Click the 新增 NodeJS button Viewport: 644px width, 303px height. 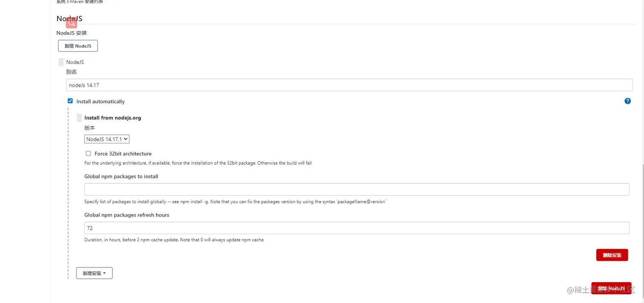(x=78, y=46)
